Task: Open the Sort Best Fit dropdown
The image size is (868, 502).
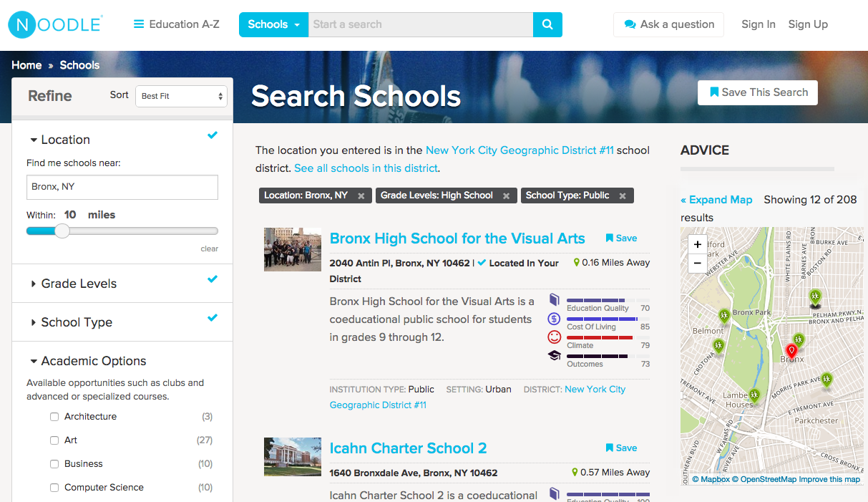Action: (x=181, y=96)
